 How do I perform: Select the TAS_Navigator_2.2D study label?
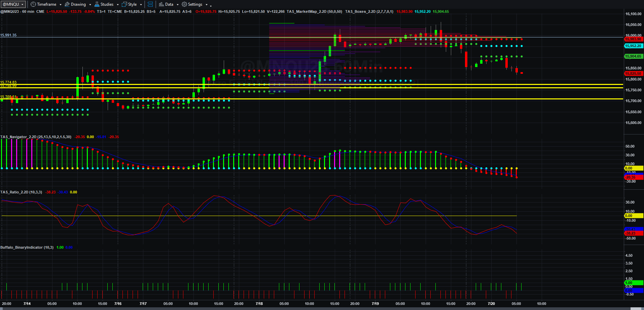point(36,137)
